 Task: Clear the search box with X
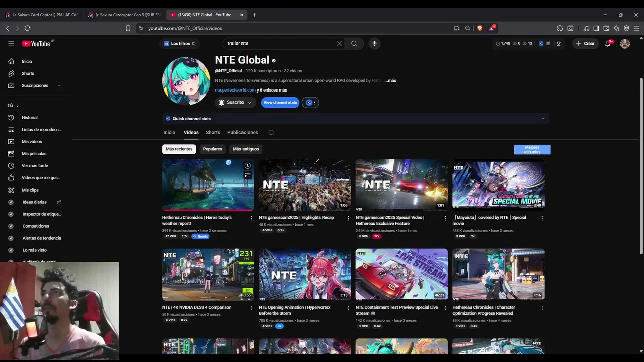point(340,43)
